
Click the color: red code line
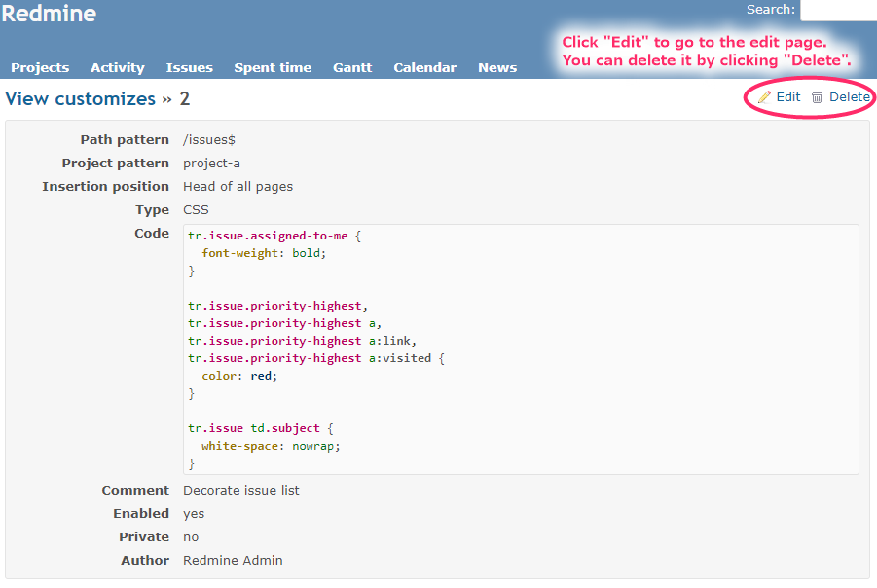pos(239,376)
